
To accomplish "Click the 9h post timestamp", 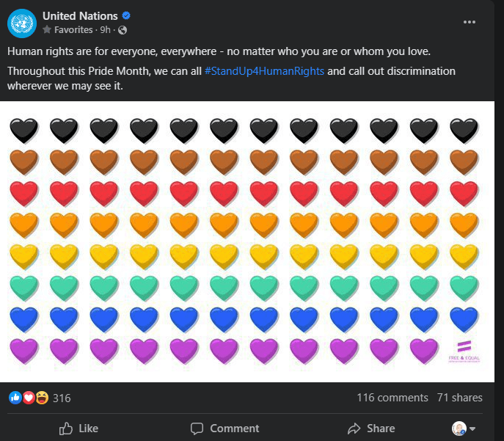I will pos(106,30).
